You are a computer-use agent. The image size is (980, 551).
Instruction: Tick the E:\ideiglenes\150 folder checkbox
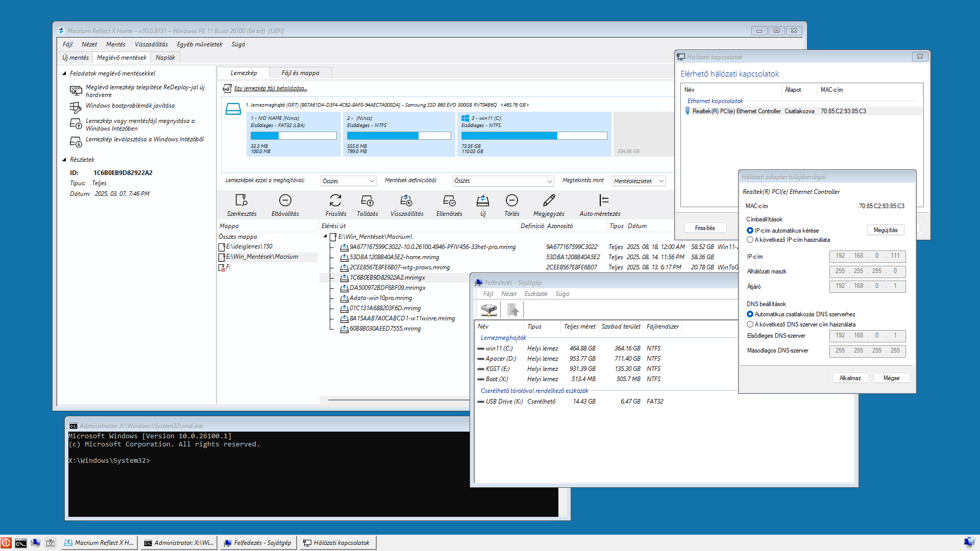222,247
